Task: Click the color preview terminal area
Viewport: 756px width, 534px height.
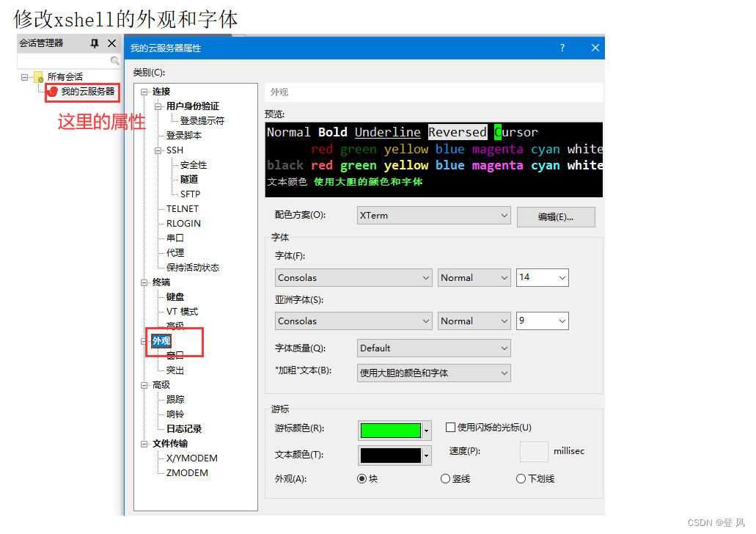Action: pyautogui.click(x=434, y=160)
